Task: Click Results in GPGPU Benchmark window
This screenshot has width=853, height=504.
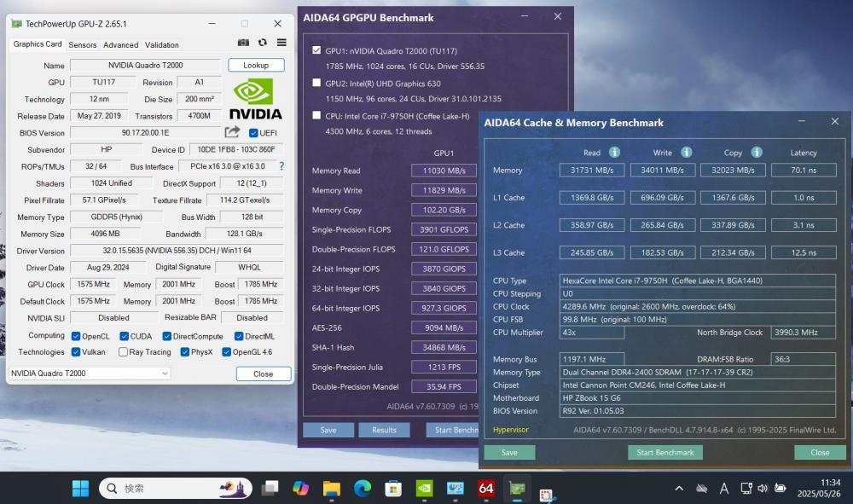Action: click(384, 430)
